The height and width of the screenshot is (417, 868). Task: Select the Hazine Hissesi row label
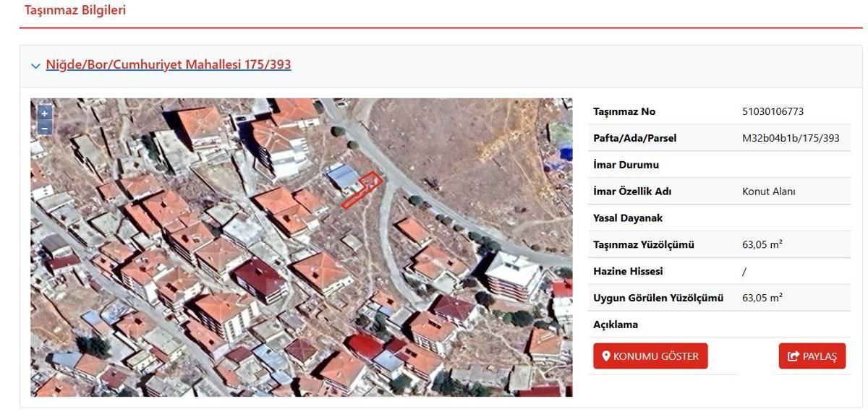pos(628,271)
